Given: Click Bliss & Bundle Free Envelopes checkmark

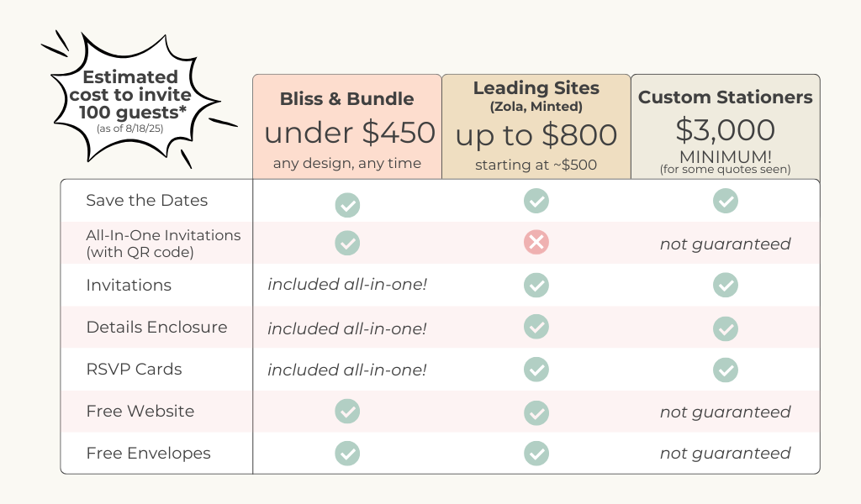Looking at the screenshot, I should (x=347, y=454).
